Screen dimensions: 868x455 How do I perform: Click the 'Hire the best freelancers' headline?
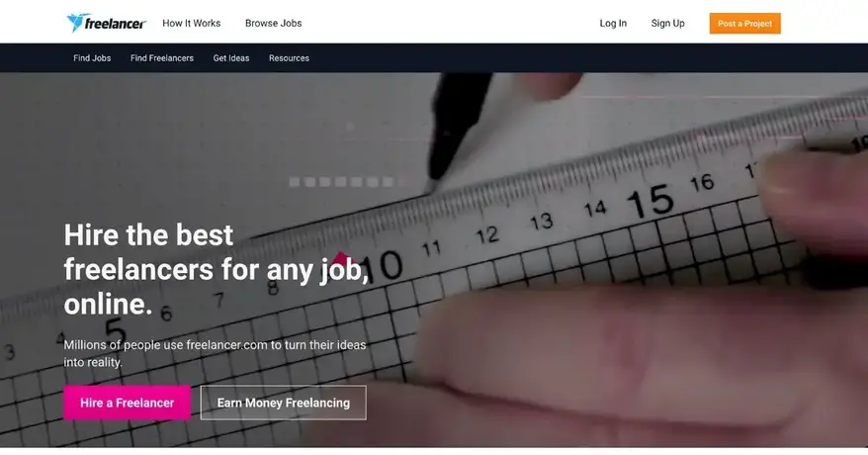tap(217, 269)
